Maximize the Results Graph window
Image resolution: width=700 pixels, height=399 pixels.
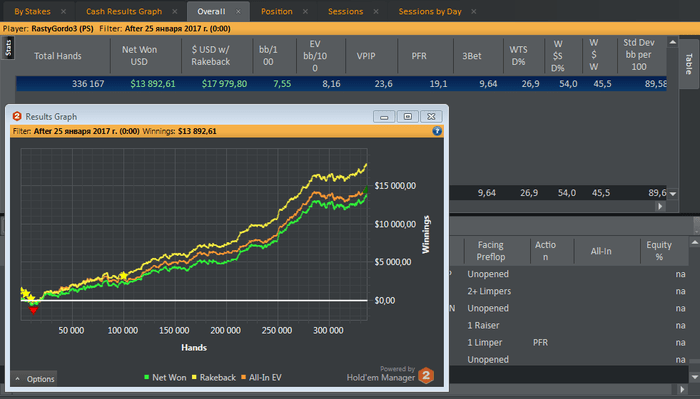[x=408, y=116]
